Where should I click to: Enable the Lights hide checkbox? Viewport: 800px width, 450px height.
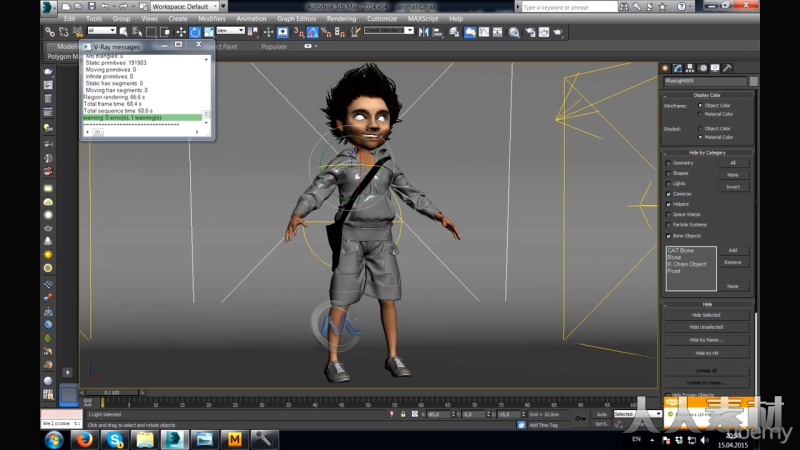pos(668,184)
